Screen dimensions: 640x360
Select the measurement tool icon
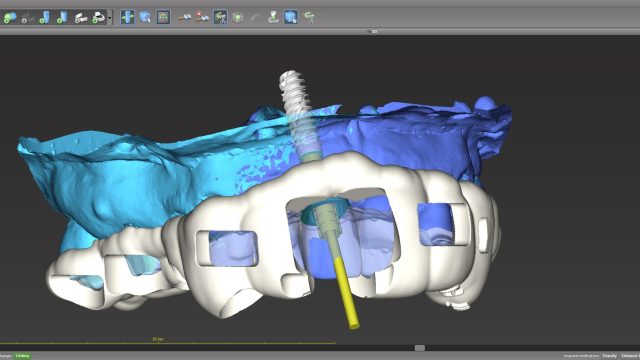(x=184, y=17)
